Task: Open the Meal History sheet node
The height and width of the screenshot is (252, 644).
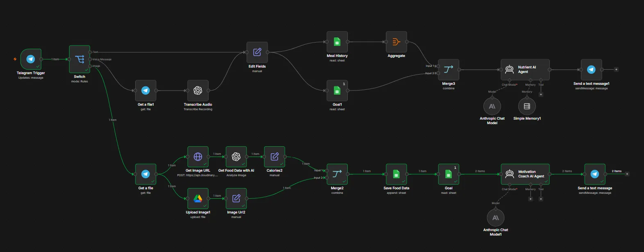Action: [x=337, y=42]
